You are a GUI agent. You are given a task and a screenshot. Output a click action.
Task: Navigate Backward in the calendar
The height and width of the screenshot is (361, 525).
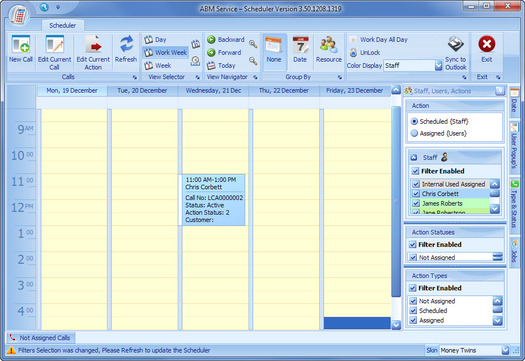coord(226,40)
